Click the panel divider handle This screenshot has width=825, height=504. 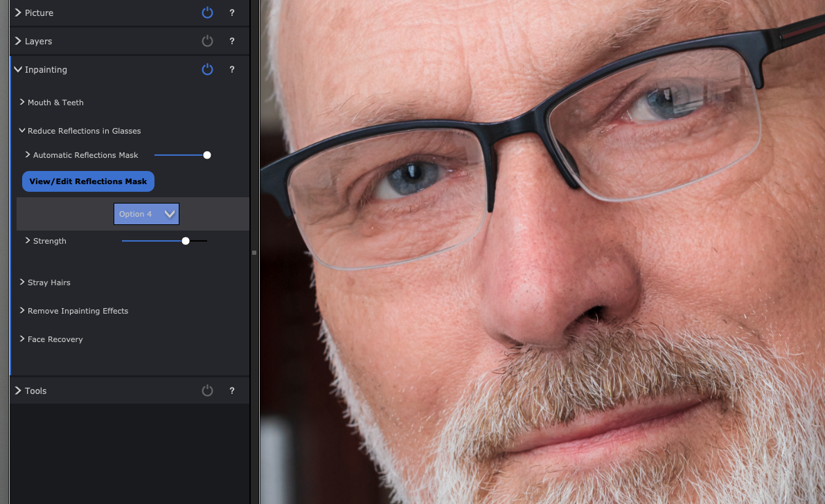tap(254, 253)
